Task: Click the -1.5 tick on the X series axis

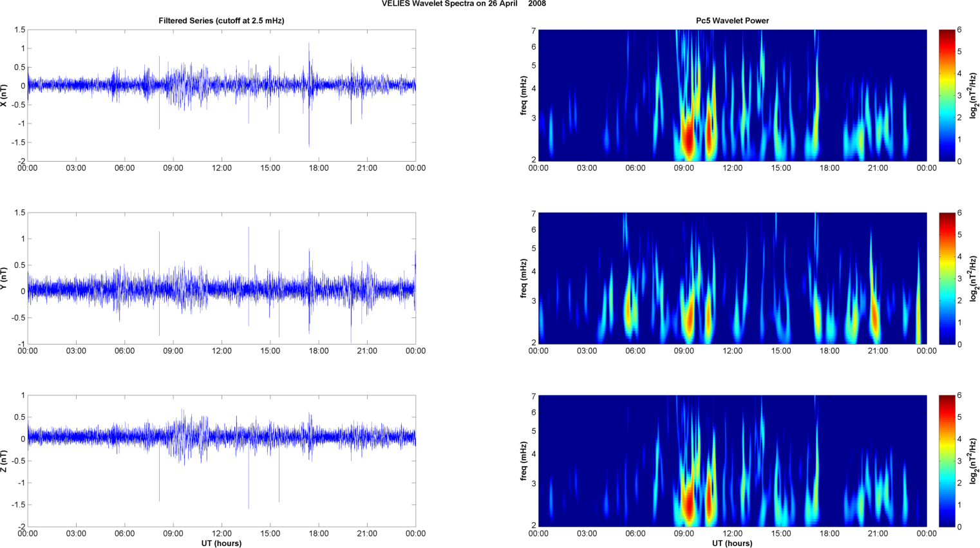Action: pos(18,142)
